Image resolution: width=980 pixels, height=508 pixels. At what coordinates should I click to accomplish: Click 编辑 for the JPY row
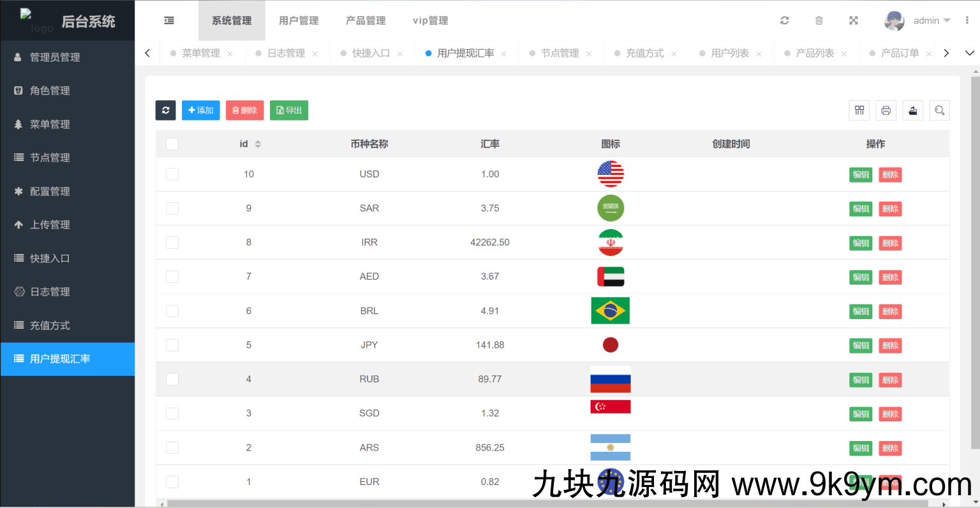coord(860,345)
